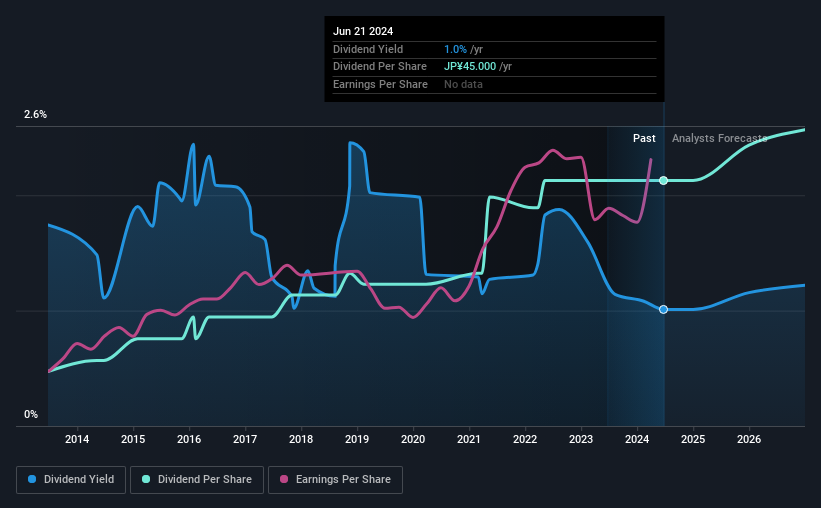The height and width of the screenshot is (508, 821).
Task: Click the 2019 x-axis label
Action: coord(357,439)
